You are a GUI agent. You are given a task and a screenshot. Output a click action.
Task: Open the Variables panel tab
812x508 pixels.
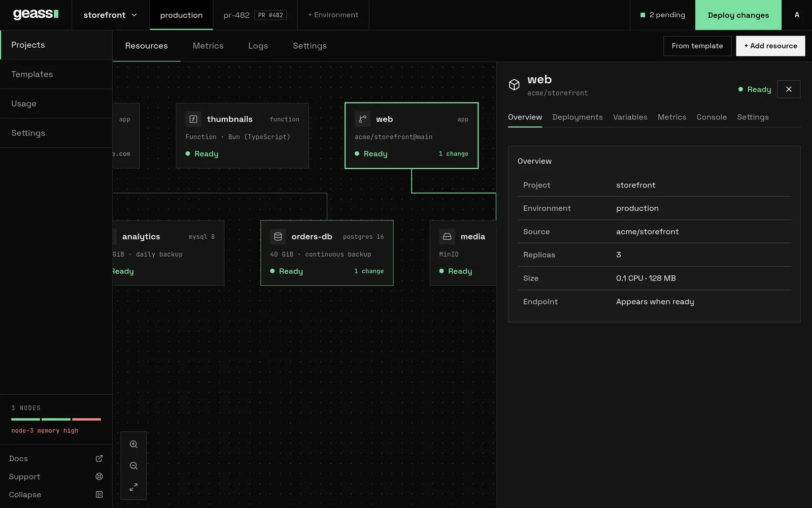click(x=630, y=117)
